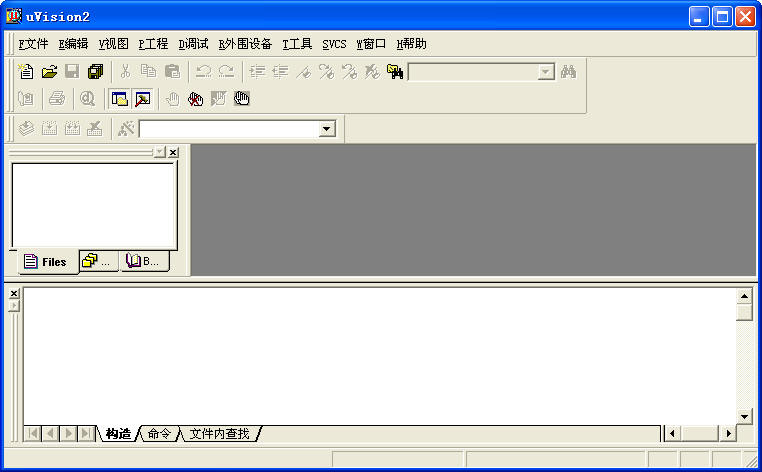This screenshot has height=472, width=762.
Task: Click the Insert/Remove Breakpoint hand icon
Action: click(x=172, y=99)
